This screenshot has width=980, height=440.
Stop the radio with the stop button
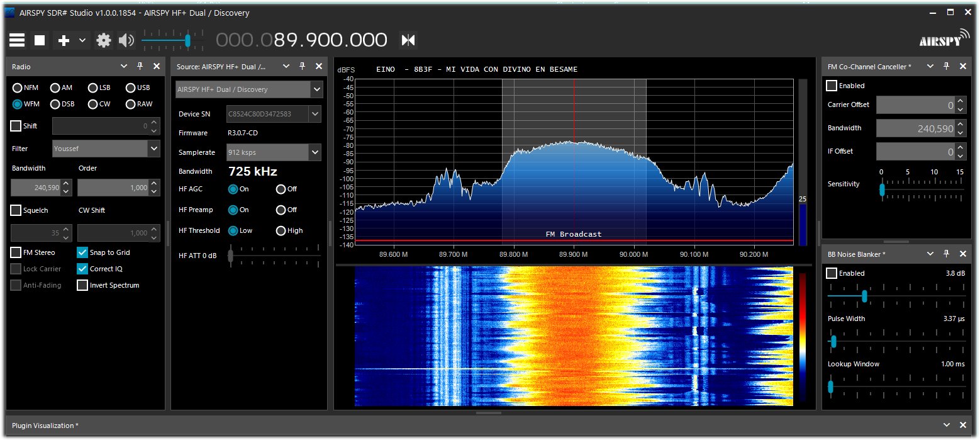(40, 40)
